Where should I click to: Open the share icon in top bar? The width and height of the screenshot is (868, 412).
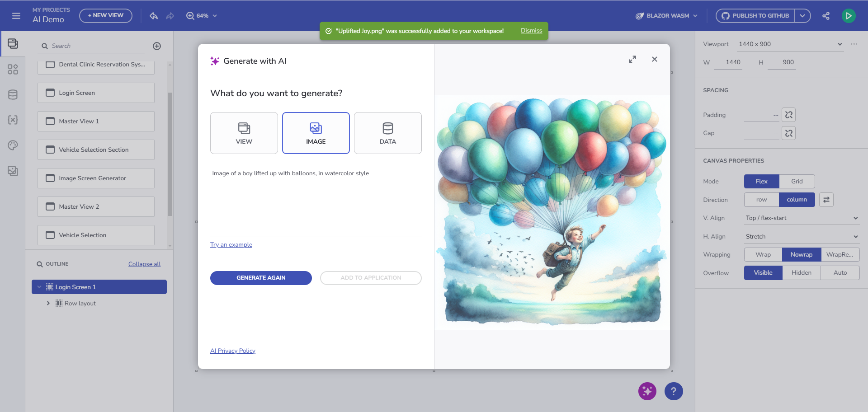(x=826, y=16)
